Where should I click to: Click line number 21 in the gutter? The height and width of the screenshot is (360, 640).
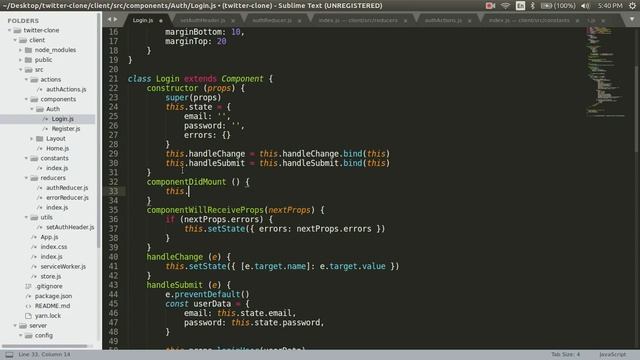point(113,79)
